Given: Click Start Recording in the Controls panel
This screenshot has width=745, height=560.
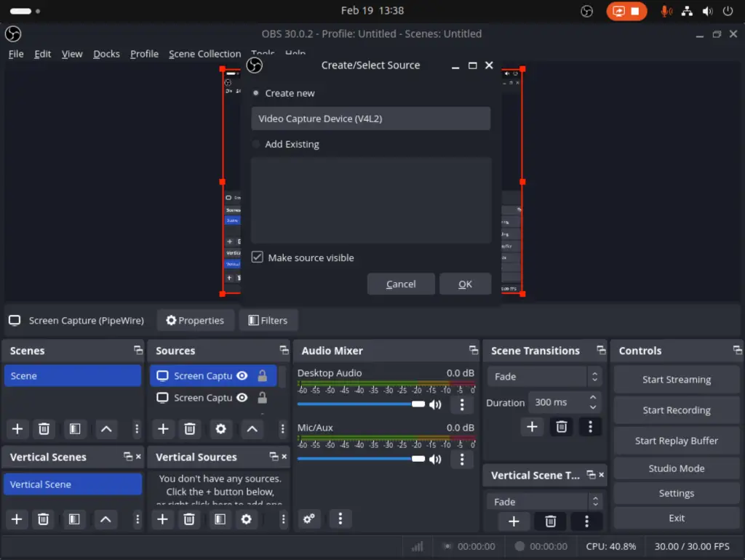Looking at the screenshot, I should click(x=676, y=409).
